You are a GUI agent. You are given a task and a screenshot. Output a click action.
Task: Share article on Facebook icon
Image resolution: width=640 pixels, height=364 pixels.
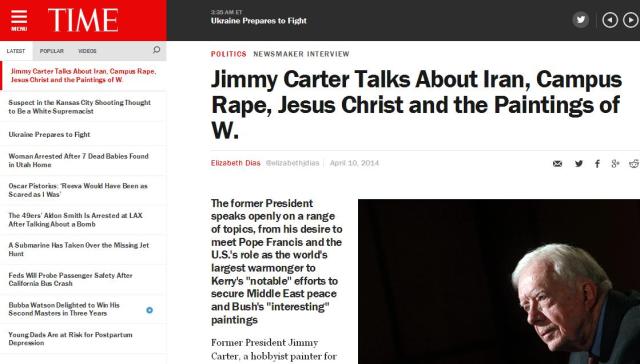(x=597, y=164)
